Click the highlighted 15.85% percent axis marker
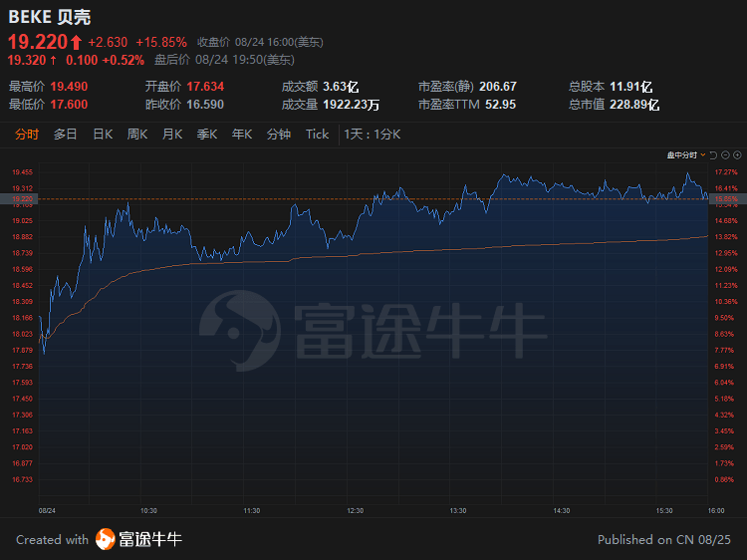Image resolution: width=747 pixels, height=560 pixels. click(727, 198)
